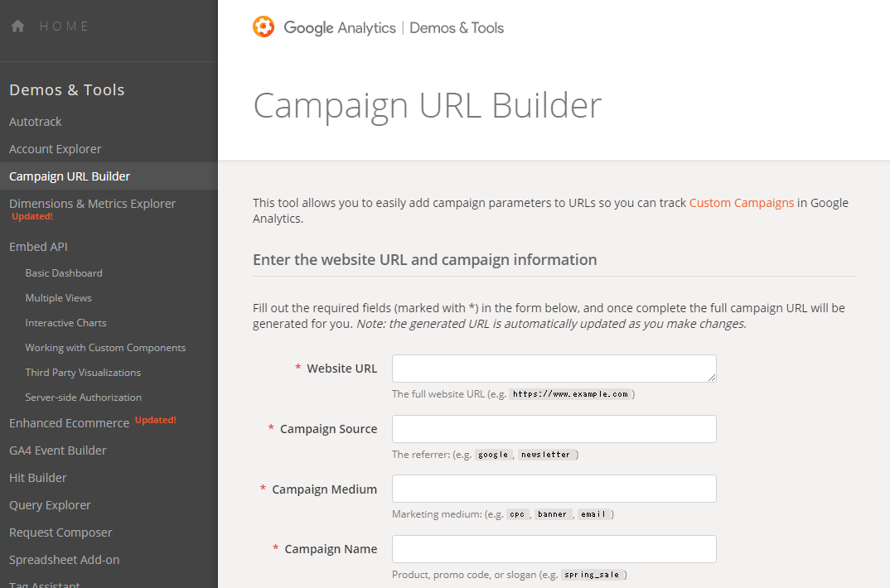Click the Campaign Medium input field
The height and width of the screenshot is (588, 890).
[x=554, y=489]
